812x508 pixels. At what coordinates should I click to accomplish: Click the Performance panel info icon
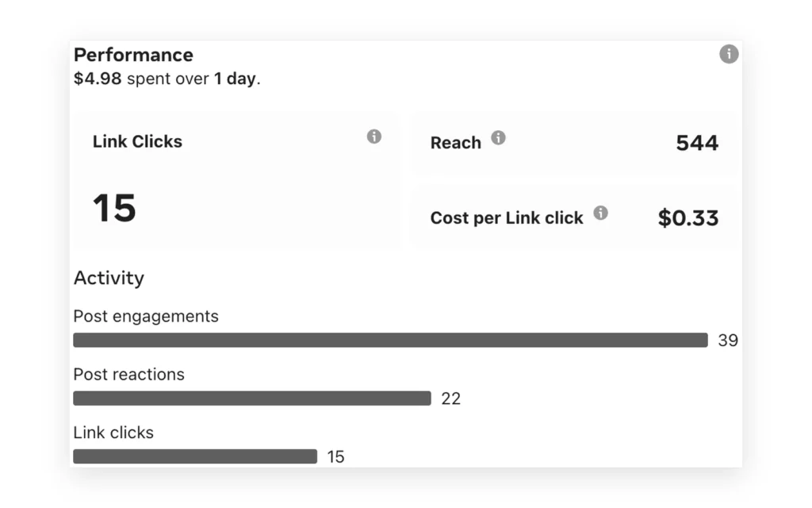pos(729,54)
